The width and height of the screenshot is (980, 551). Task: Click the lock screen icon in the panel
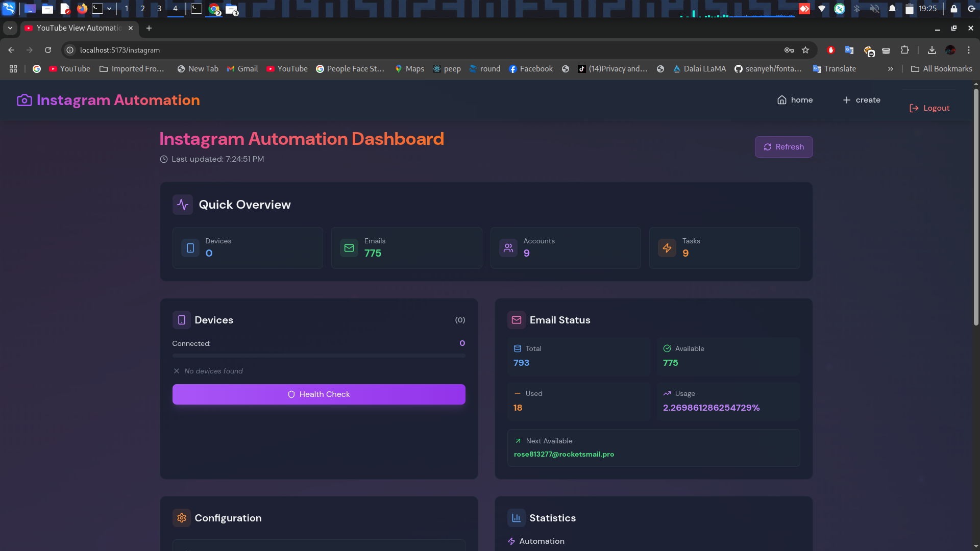coord(954,9)
